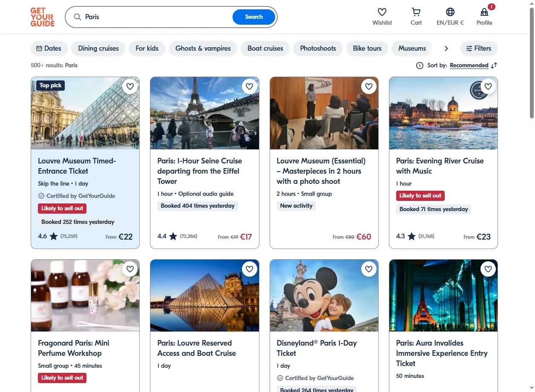This screenshot has height=392, width=535.
Task: Wishlist the Evening River Cruise with Music card
Action: [x=488, y=86]
